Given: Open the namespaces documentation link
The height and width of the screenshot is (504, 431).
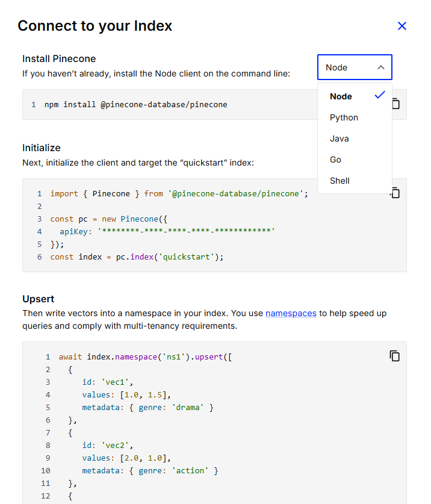Looking at the screenshot, I should [x=291, y=313].
